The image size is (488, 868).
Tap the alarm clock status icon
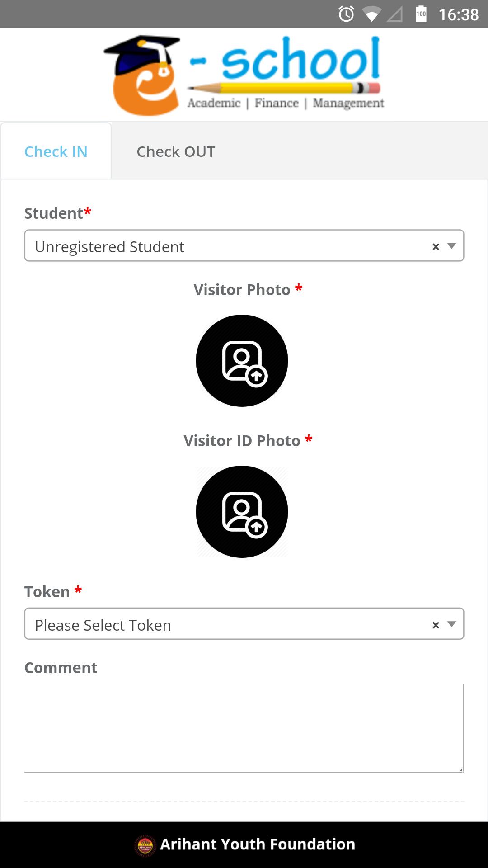tap(347, 14)
